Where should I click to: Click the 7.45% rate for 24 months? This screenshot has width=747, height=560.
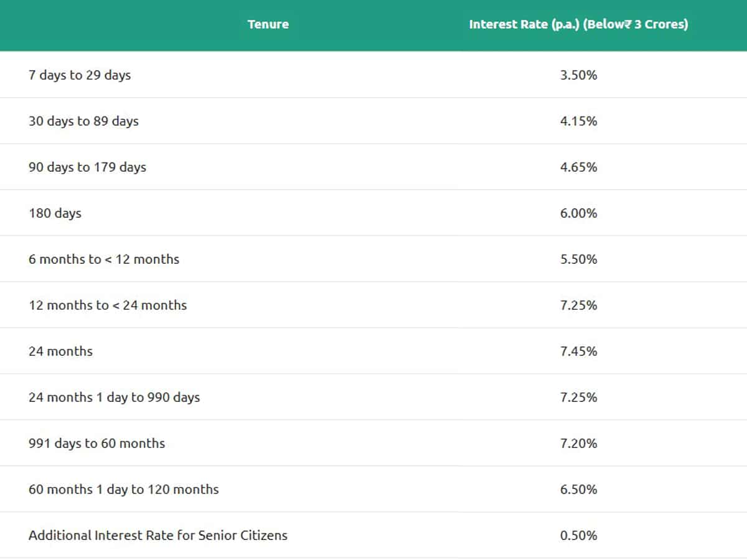click(x=578, y=351)
